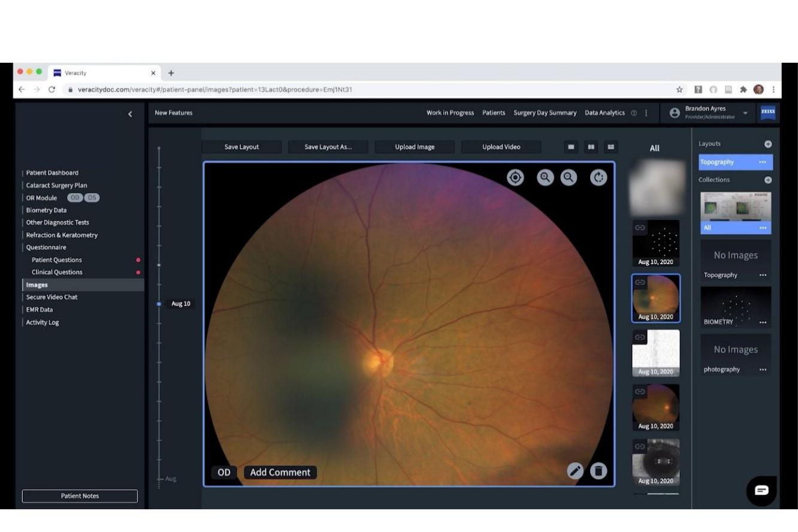Switch to two-image side-by-side layout
Viewport: 798px width, 532px height.
[591, 147]
